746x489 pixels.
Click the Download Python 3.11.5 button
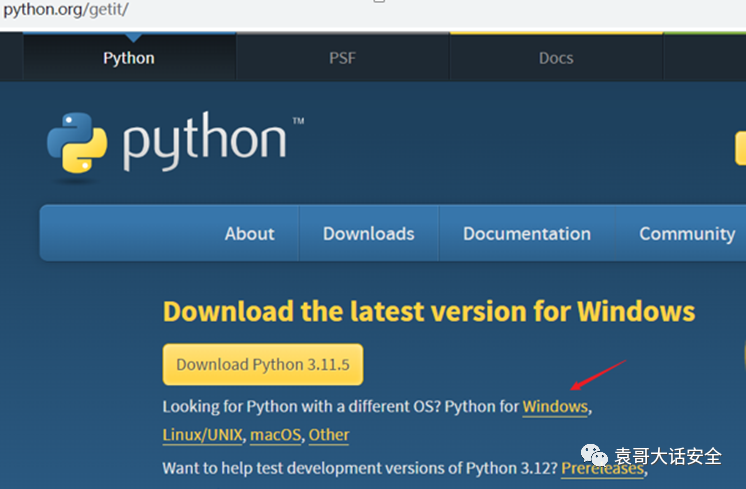(x=263, y=364)
